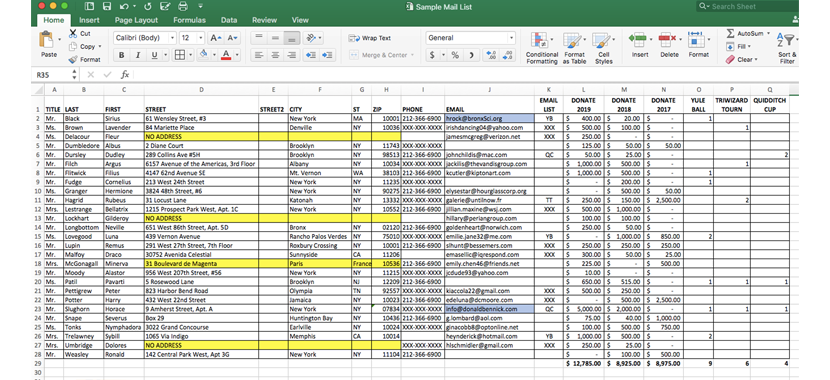Click the Format painter brush icon
Screen dimensions: 830x380
click(x=73, y=59)
